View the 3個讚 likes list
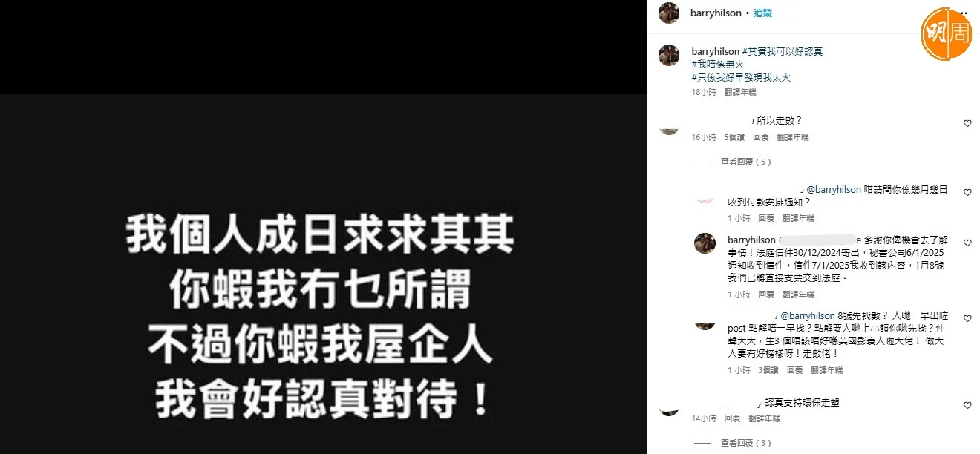980x454 pixels. pos(769,370)
